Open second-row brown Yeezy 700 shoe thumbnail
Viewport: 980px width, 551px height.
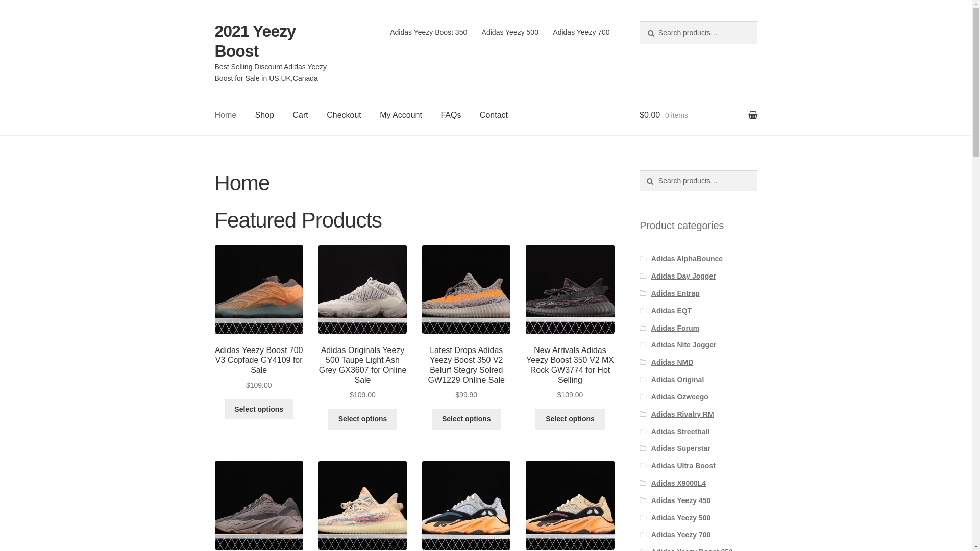coord(259,505)
